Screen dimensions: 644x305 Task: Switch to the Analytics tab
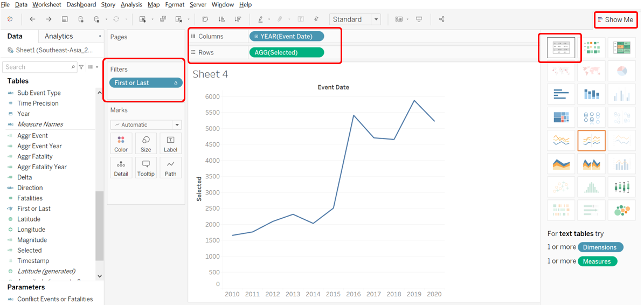59,37
